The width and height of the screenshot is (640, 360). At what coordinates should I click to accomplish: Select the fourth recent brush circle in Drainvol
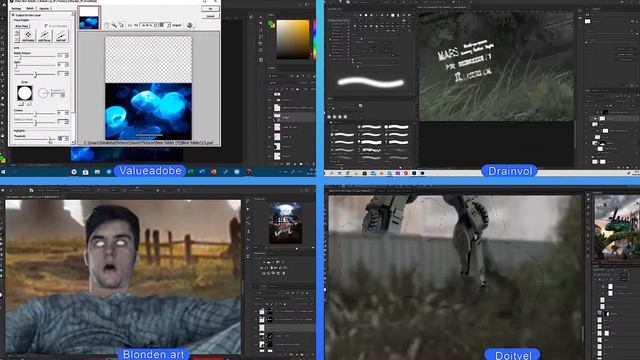(345, 117)
